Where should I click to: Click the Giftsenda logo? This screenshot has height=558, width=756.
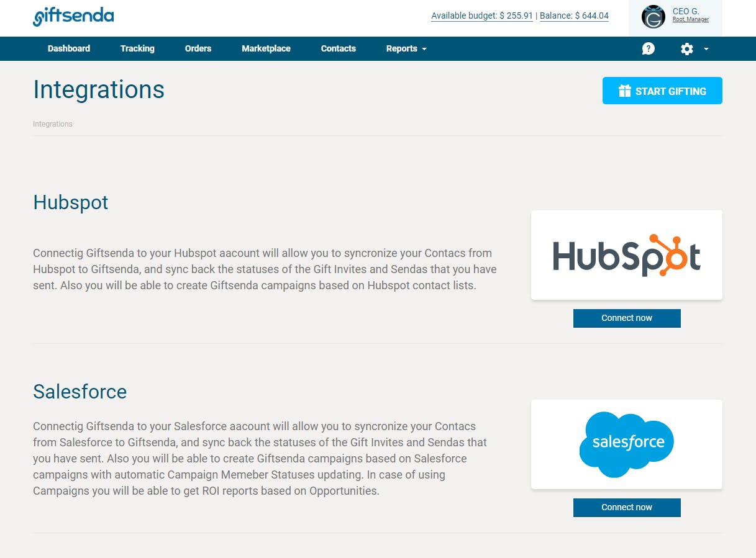click(x=73, y=16)
